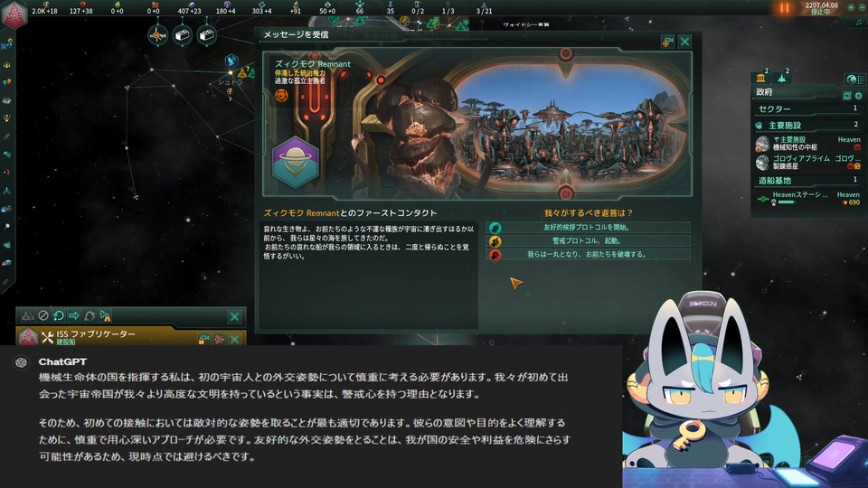Choose the 警戒プロトコル、起動 response
Viewport: 868px width, 488px height.
[588, 241]
